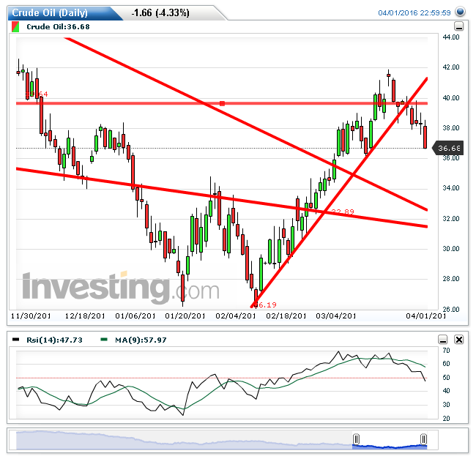The width and height of the screenshot is (476, 459).
Task: Click the 36.68 current price label
Action: coord(448,148)
